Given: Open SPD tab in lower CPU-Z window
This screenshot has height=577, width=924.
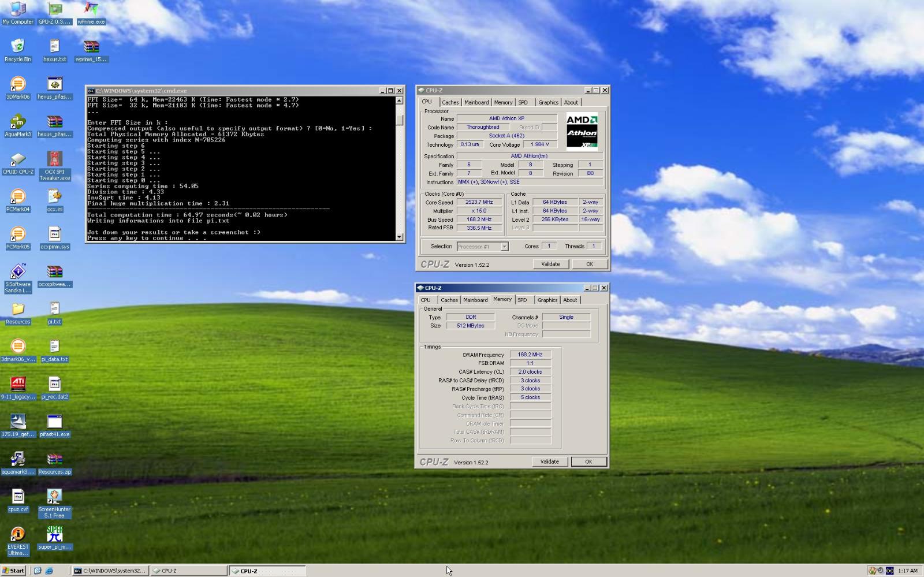Looking at the screenshot, I should 522,300.
